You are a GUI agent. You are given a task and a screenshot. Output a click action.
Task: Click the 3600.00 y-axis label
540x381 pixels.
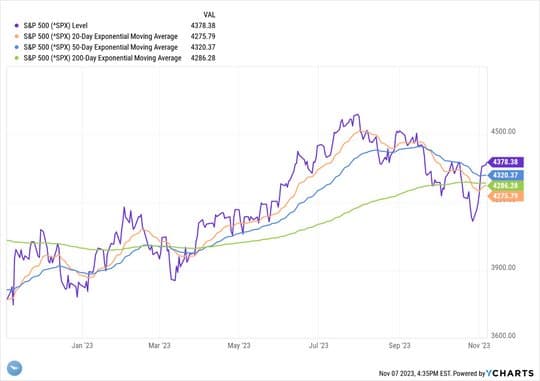503,335
